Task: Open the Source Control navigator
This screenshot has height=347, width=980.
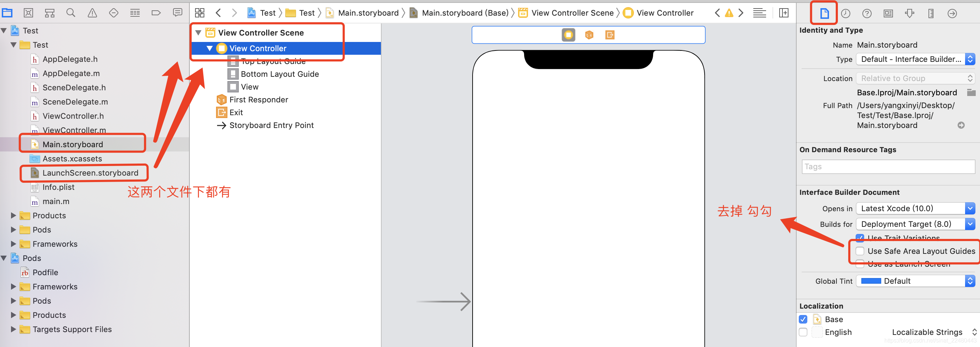Action: [28, 13]
